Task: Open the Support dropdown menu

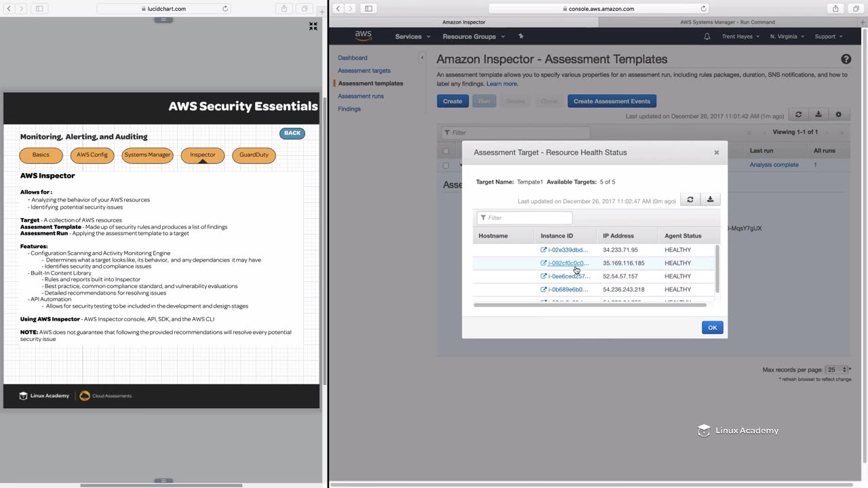Action: [828, 37]
